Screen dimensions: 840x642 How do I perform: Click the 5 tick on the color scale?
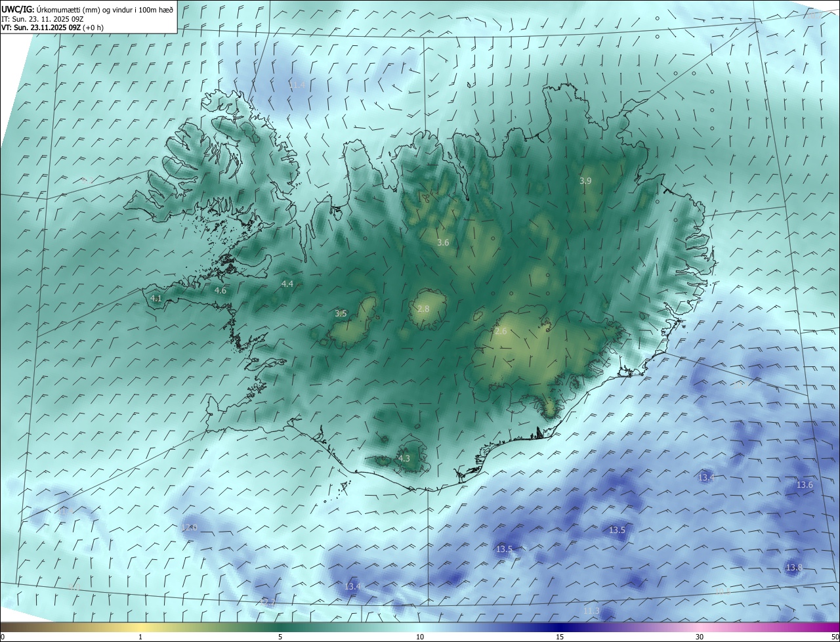(280, 637)
